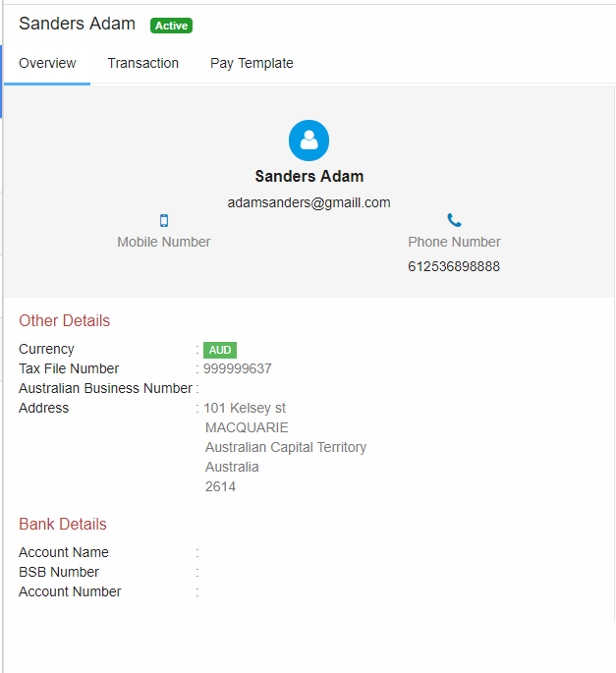Click the Sanders Adam page title
The width and height of the screenshot is (616, 673).
[x=77, y=24]
